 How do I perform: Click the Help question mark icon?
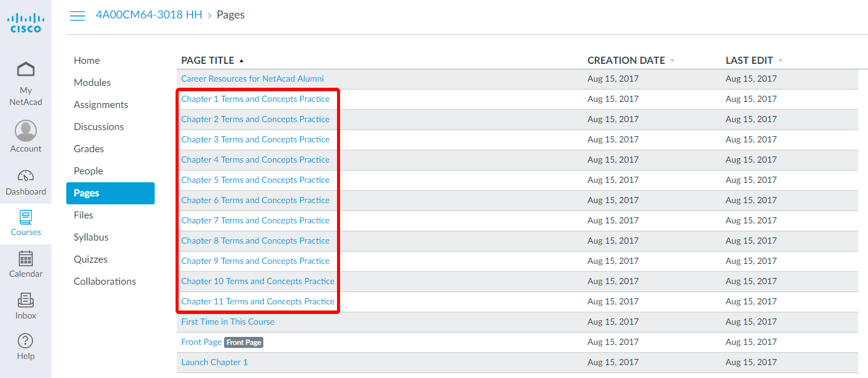point(26,341)
